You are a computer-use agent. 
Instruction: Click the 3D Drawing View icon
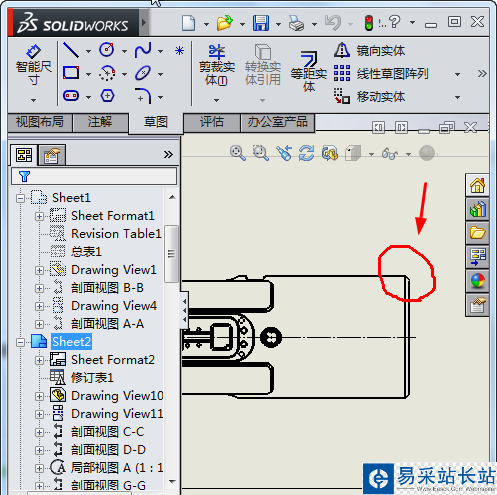tap(330, 153)
